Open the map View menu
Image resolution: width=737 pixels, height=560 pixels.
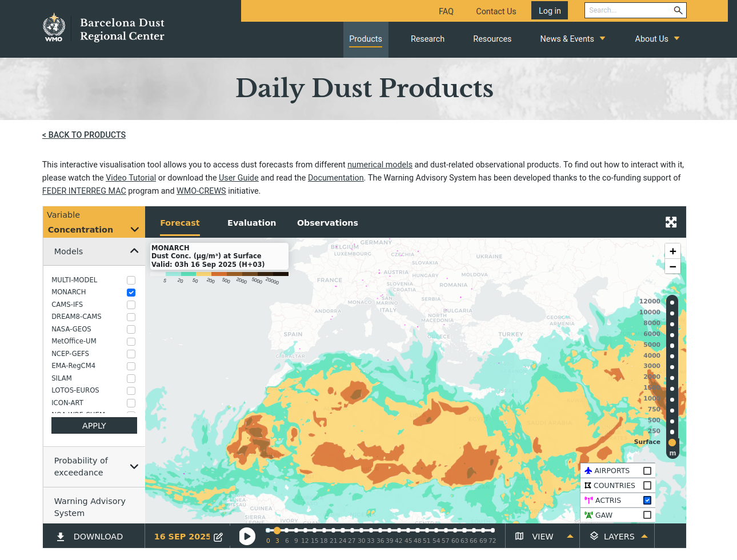tap(543, 537)
